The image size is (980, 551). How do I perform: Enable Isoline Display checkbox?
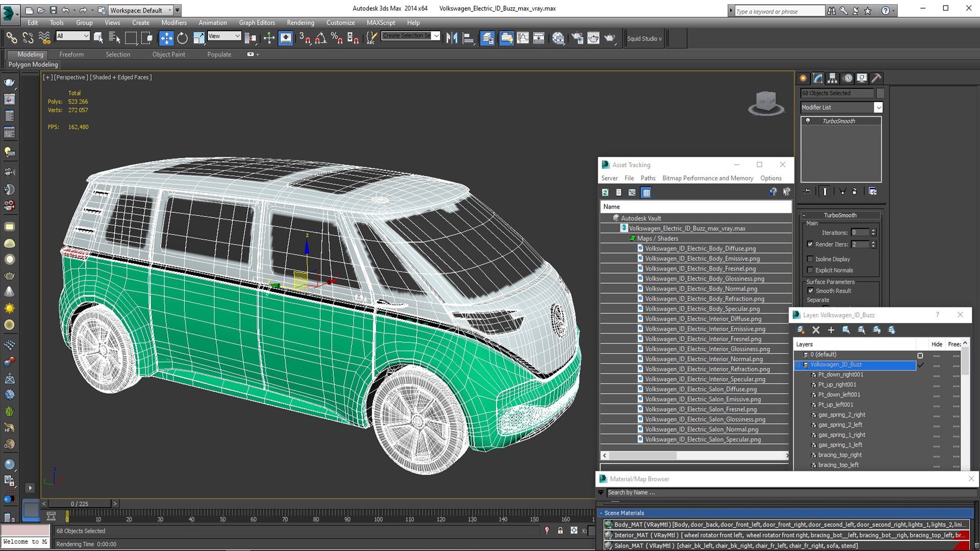810,259
